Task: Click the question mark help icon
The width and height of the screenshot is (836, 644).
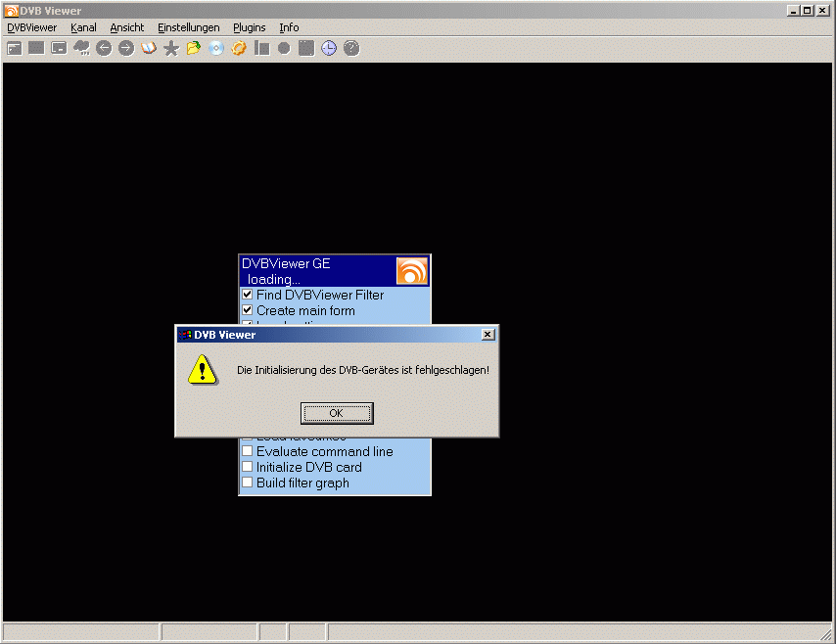Action: (x=351, y=48)
